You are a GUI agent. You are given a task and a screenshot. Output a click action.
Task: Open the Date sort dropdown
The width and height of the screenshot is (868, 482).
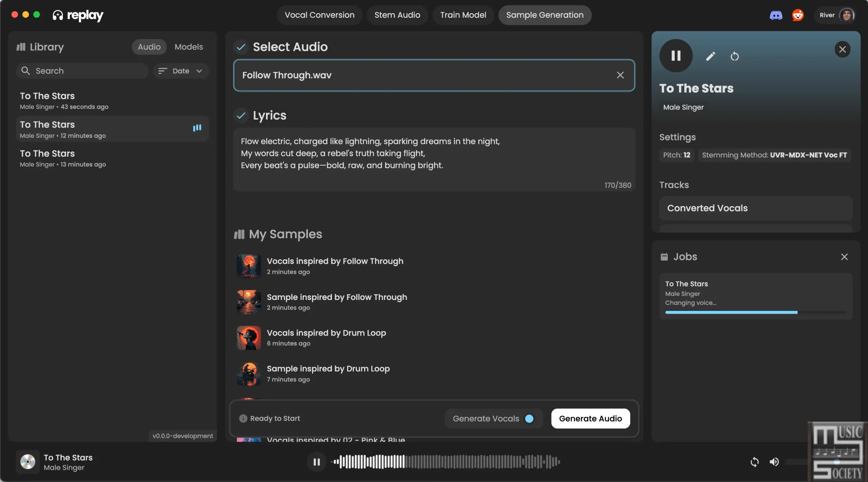coord(181,71)
